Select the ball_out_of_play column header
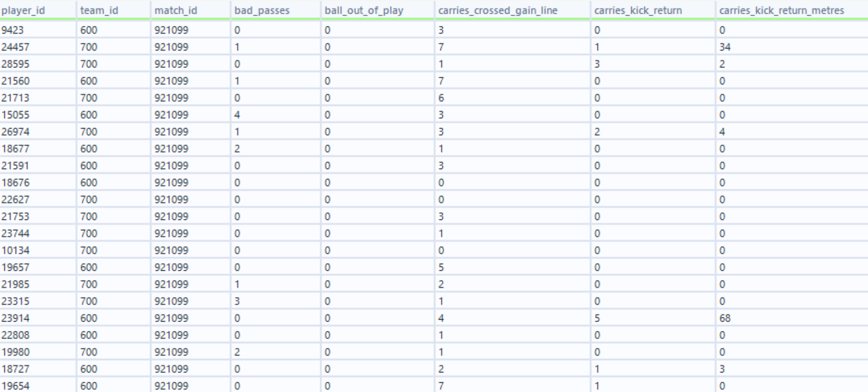Image resolution: width=868 pixels, height=392 pixels. coord(377,10)
